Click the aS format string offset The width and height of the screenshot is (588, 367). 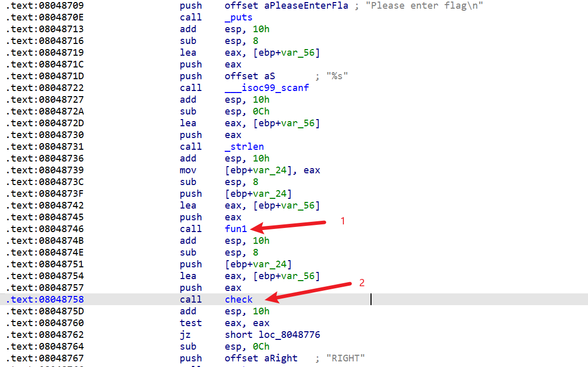(x=269, y=76)
